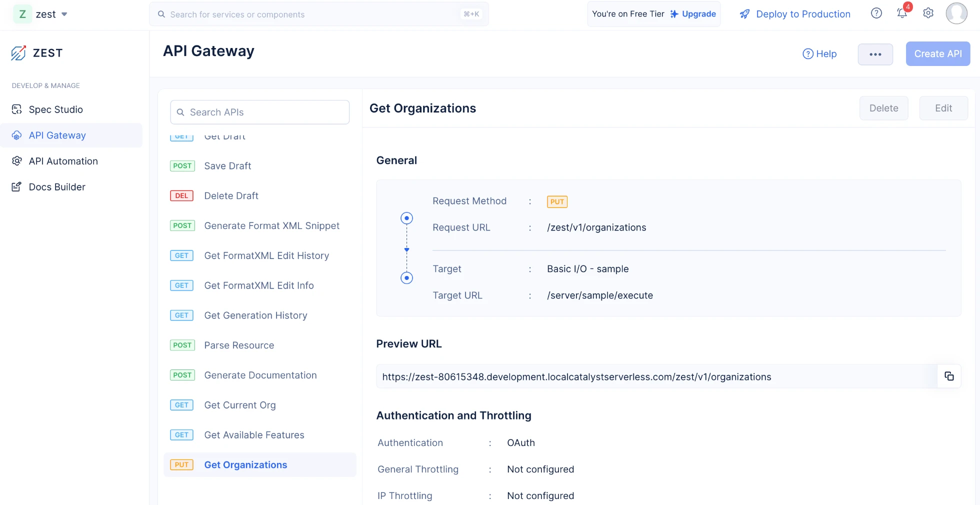Click the General Throttling Not configured value

click(540, 469)
